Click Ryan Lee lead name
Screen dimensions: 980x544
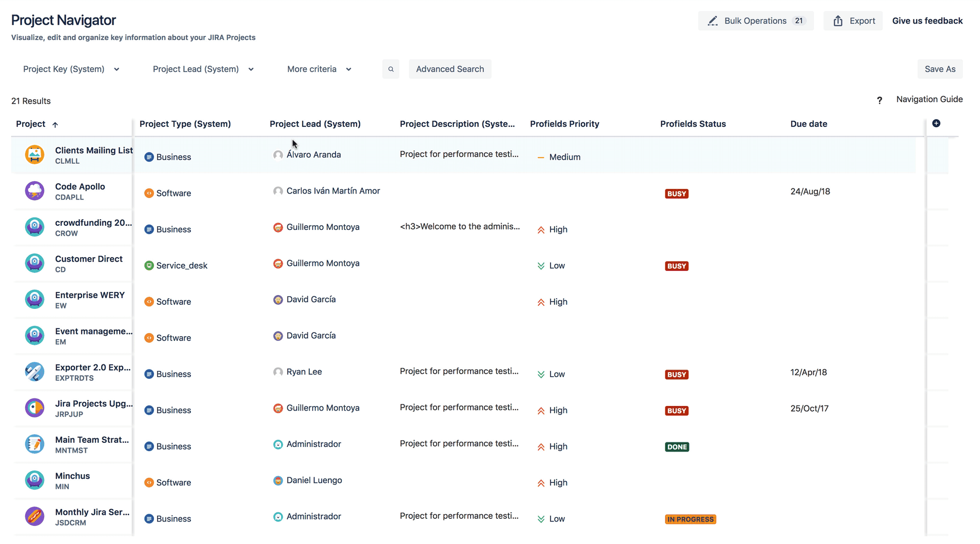[x=304, y=372]
